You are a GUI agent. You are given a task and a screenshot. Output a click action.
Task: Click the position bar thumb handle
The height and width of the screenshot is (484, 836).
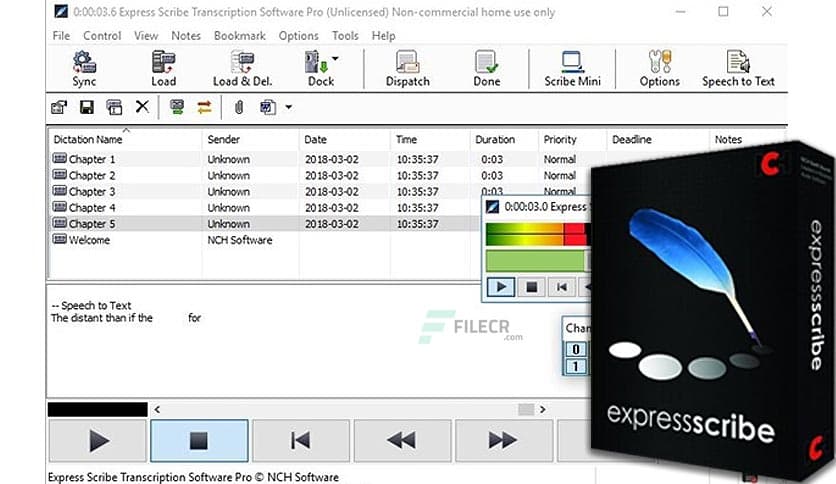click(x=526, y=409)
